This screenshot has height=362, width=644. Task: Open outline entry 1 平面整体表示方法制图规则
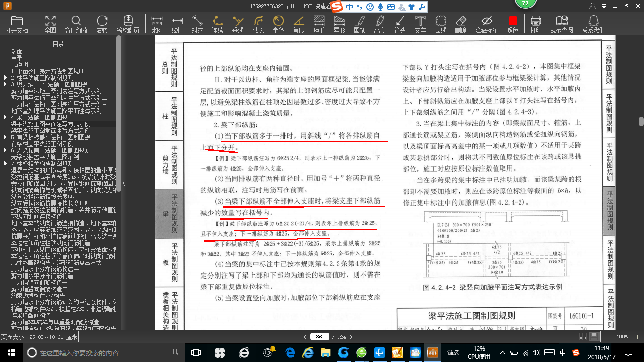48,71
